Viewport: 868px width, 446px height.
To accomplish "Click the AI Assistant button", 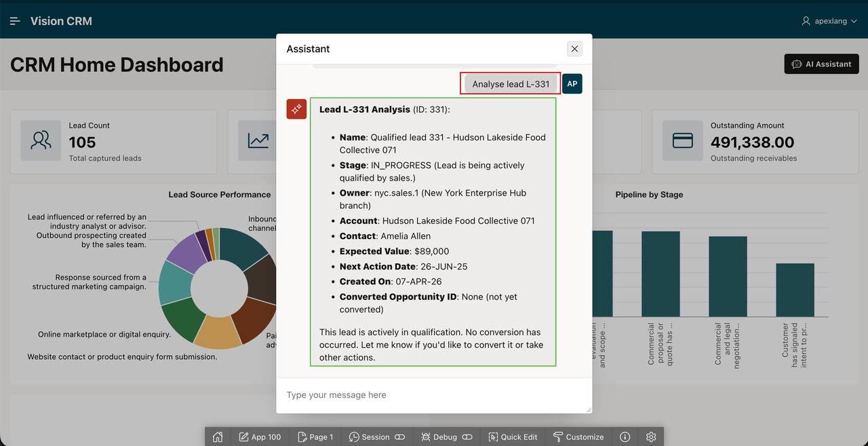I will click(x=821, y=64).
